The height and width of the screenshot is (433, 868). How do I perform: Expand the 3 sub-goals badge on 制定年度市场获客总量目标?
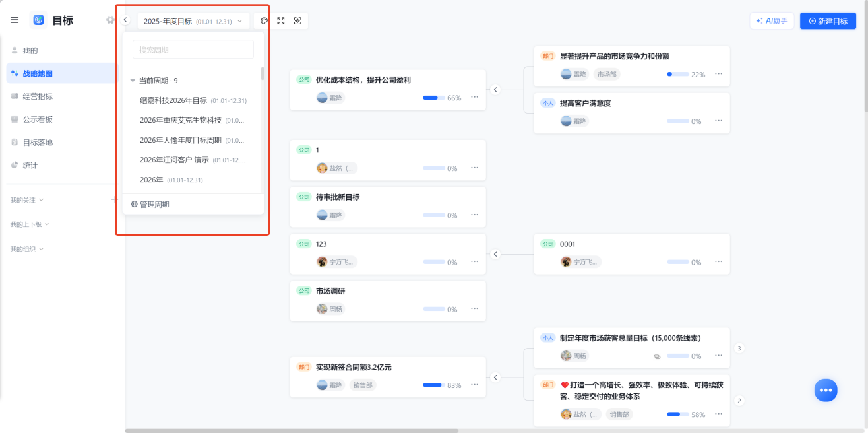tap(739, 349)
